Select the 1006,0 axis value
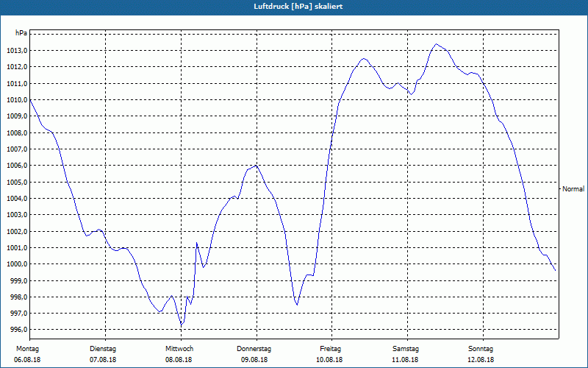588x368 pixels. (17, 166)
